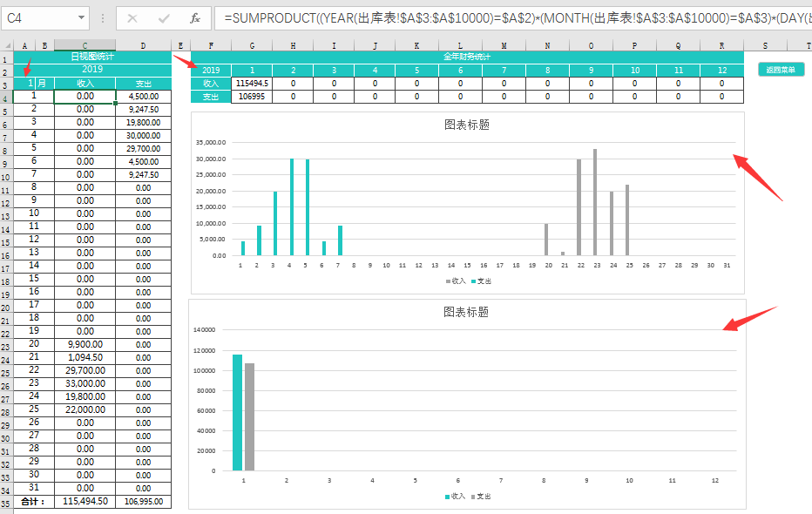Screen dimensions: 812x514
Task: Select the 30,000.00 expense cell
Action: pos(144,136)
